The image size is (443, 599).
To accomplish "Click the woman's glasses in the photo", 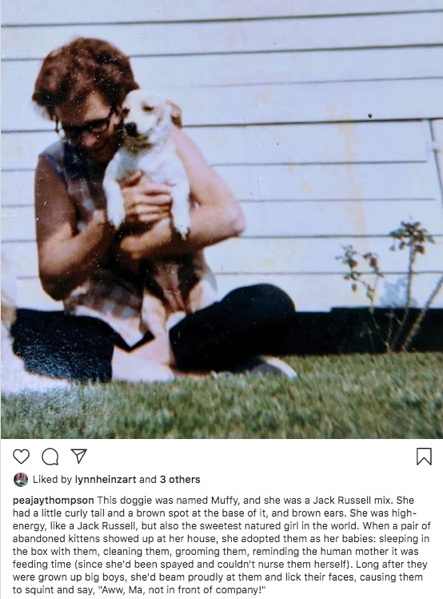I will (89, 124).
